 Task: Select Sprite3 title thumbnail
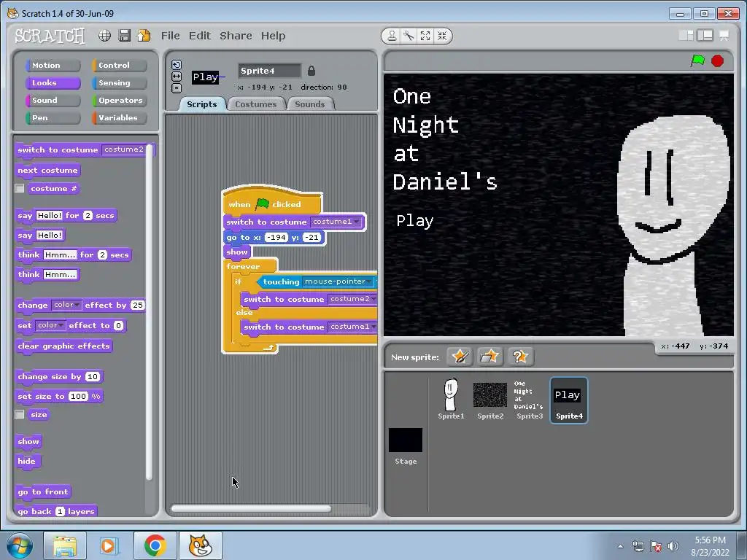click(529, 399)
